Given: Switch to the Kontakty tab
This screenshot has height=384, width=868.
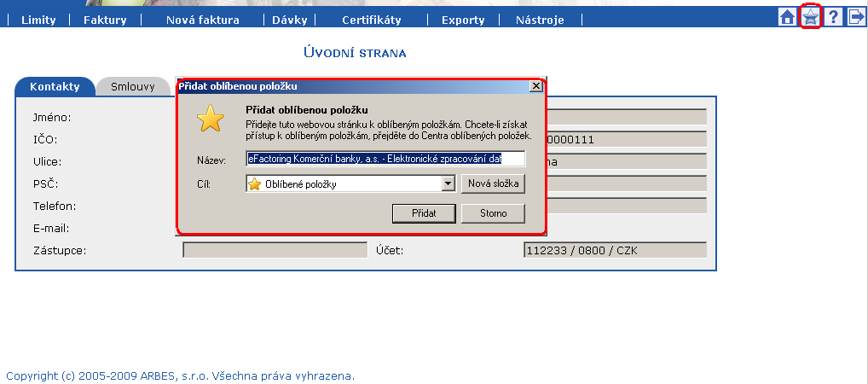Looking at the screenshot, I should [55, 86].
